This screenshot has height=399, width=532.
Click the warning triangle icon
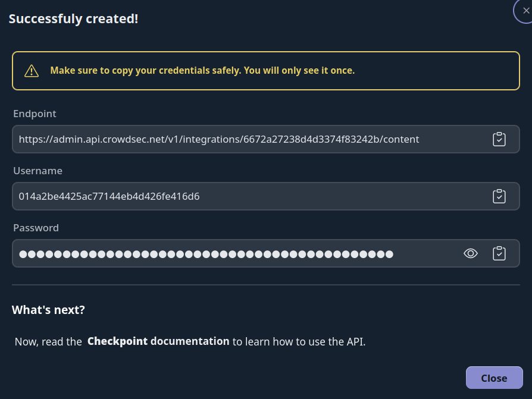(x=32, y=70)
